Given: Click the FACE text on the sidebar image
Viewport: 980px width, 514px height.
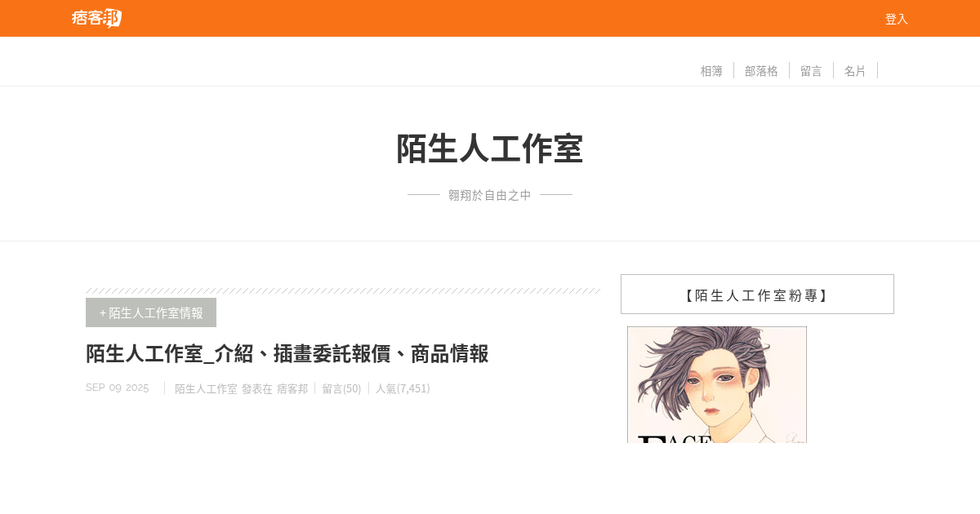Looking at the screenshot, I should (675, 439).
